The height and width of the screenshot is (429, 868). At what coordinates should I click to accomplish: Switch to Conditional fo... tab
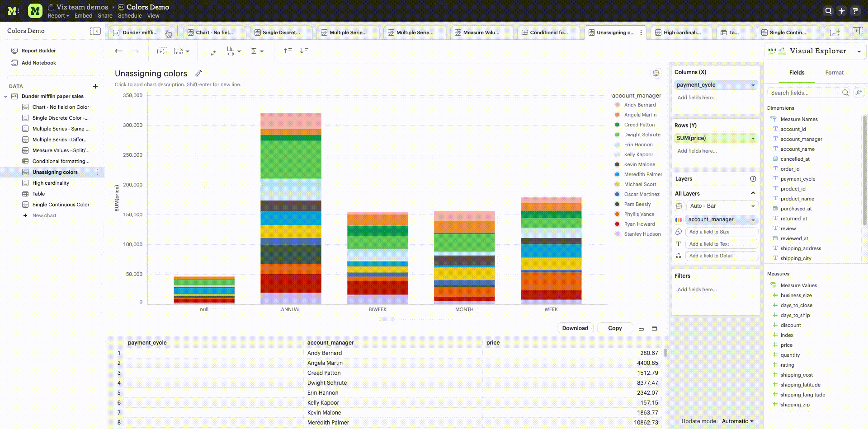pos(548,33)
